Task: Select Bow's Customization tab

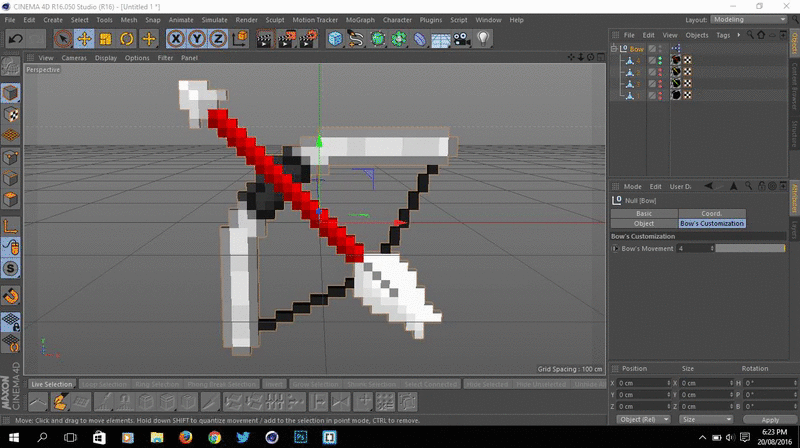Action: [712, 223]
